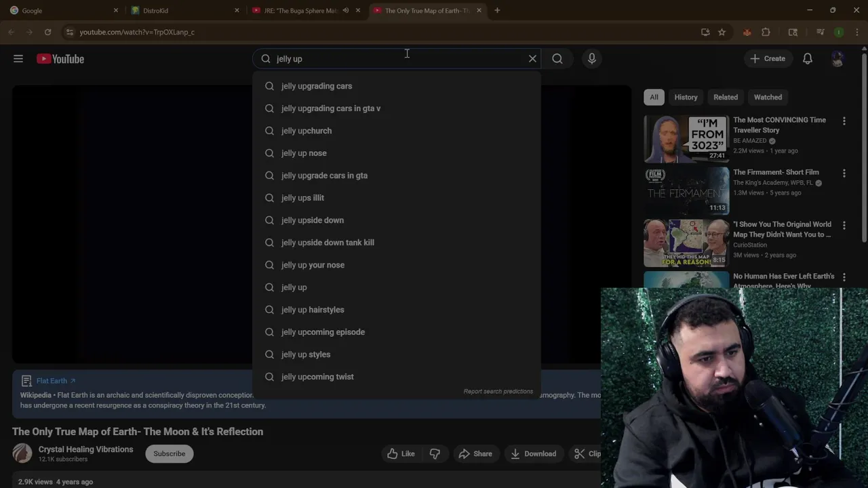Open the YouTube account avatar menu
This screenshot has width=868, height=488.
[x=838, y=59]
